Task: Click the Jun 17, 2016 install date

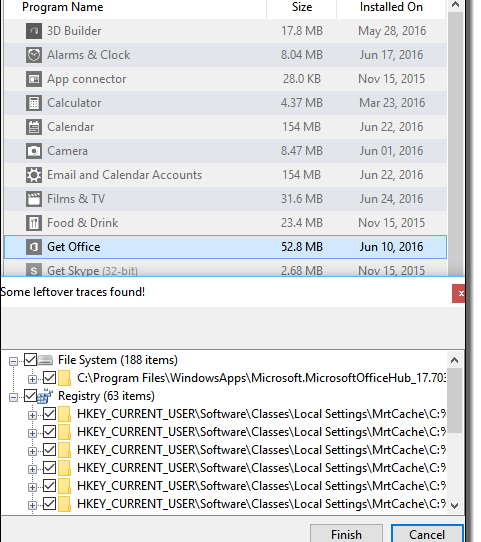Action: pos(391,55)
